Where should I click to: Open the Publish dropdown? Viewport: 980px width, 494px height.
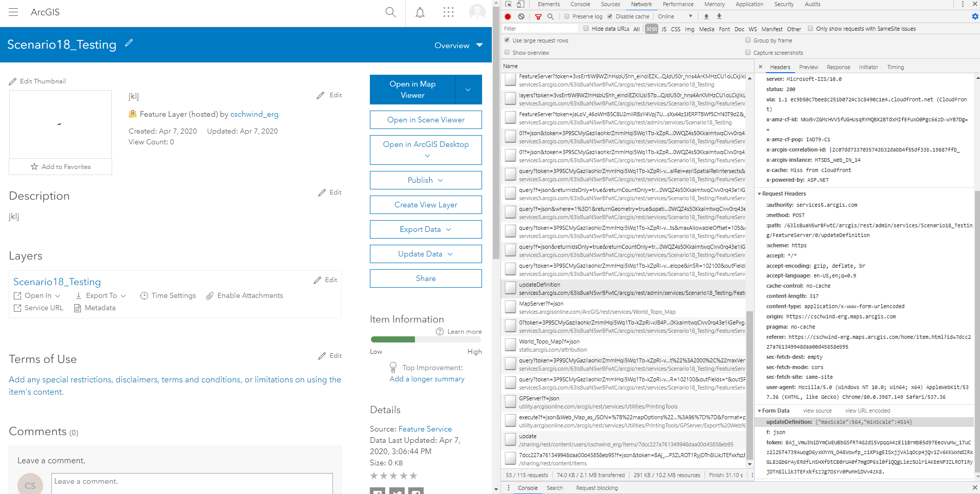426,180
